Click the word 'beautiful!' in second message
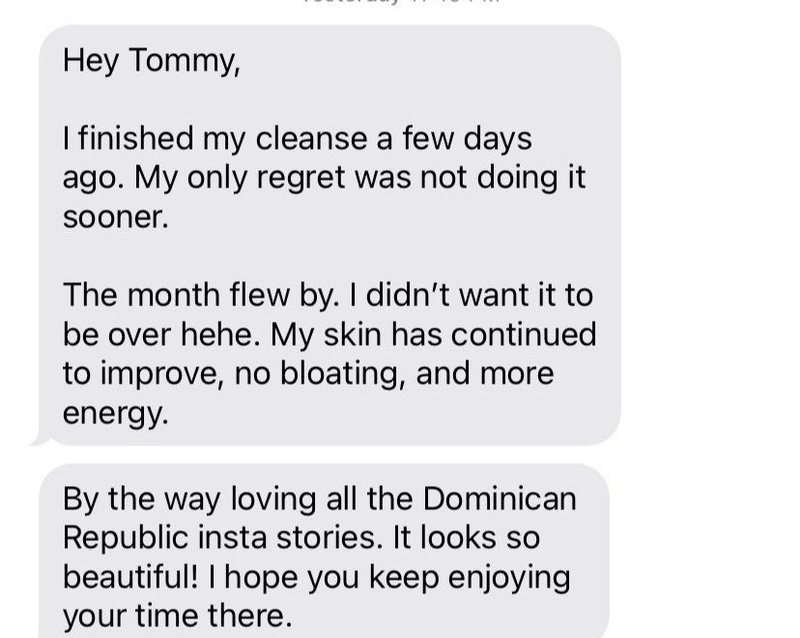800x638 pixels. coord(130,577)
